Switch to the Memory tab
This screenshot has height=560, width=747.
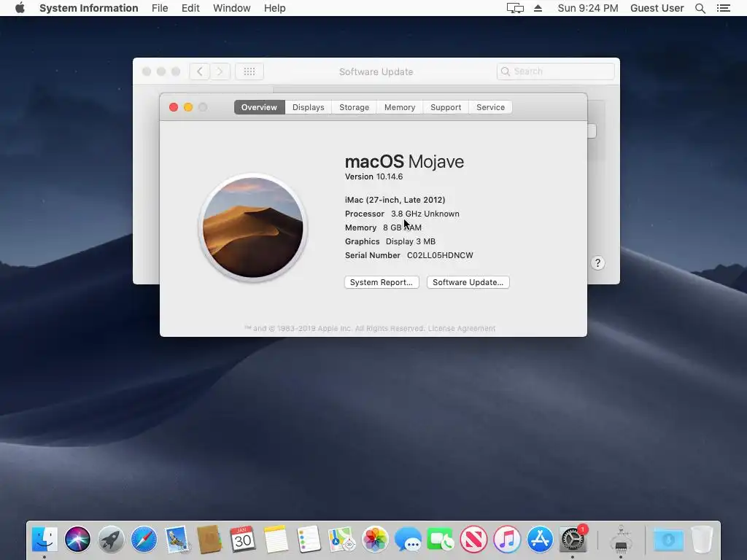400,107
